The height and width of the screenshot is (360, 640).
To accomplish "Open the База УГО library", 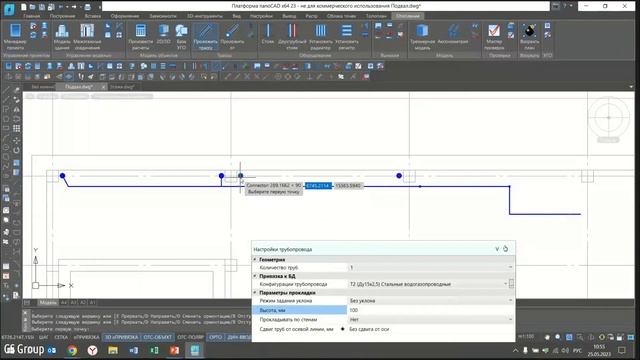I will pyautogui.click(x=181, y=36).
